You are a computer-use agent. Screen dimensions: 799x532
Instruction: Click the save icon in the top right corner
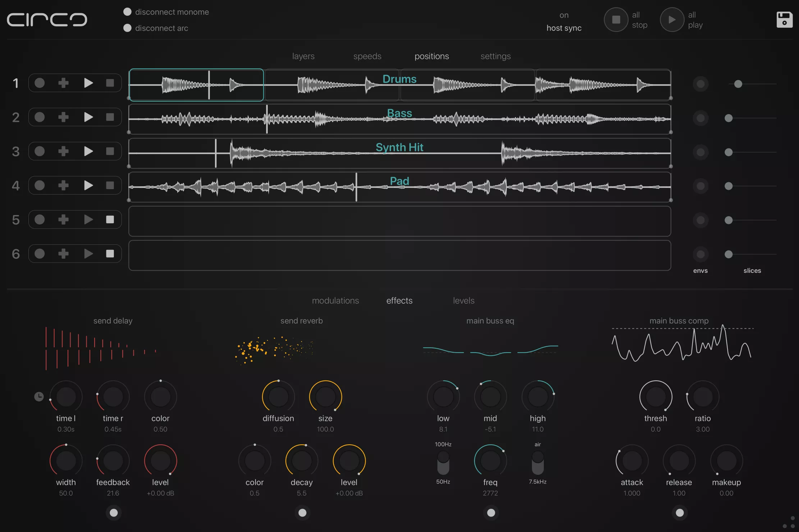pyautogui.click(x=784, y=19)
